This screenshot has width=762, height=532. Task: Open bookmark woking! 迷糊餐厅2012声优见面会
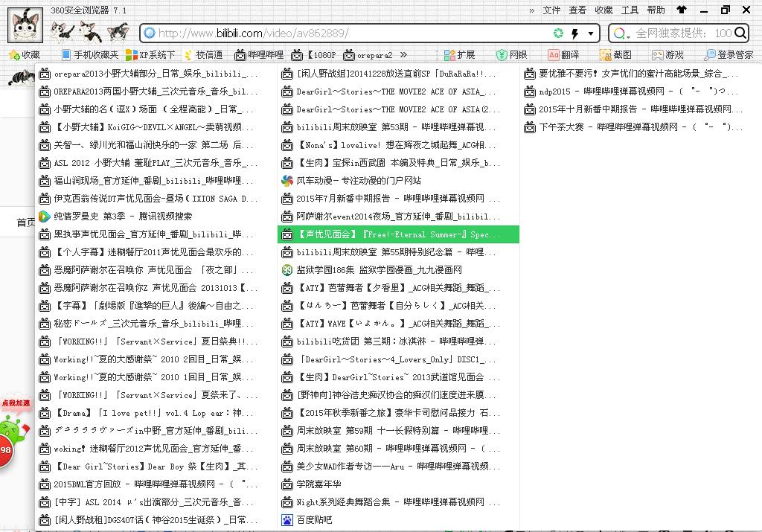click(156, 449)
